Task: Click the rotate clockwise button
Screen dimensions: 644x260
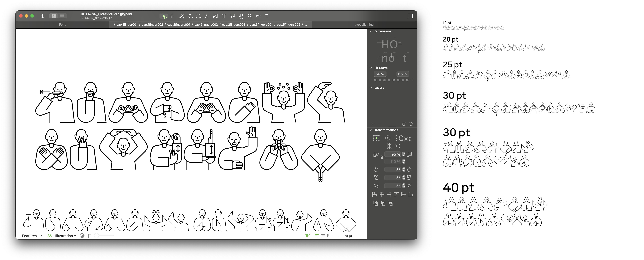Action: (x=409, y=170)
